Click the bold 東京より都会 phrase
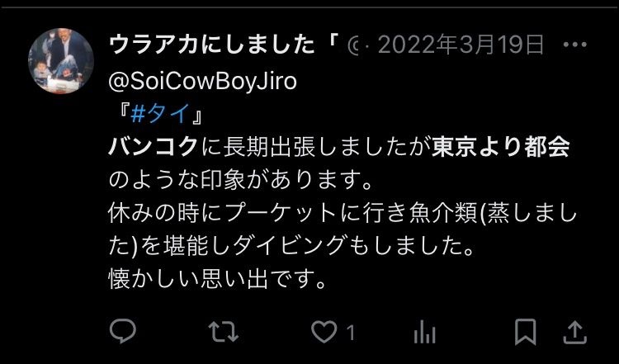 [x=501, y=148]
